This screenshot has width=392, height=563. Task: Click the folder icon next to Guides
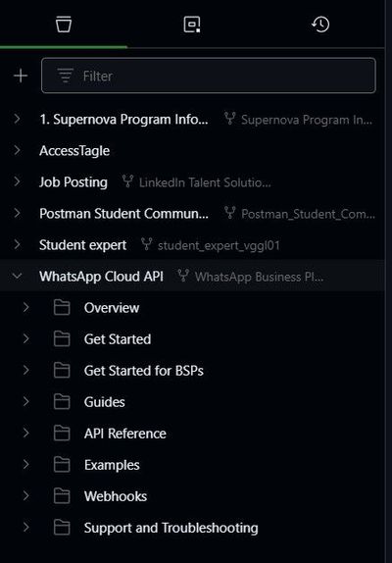pyautogui.click(x=62, y=402)
